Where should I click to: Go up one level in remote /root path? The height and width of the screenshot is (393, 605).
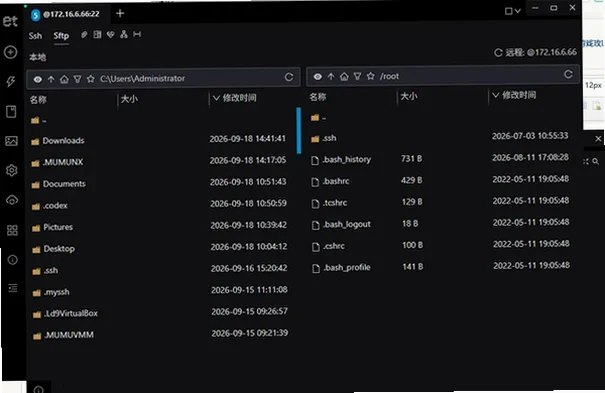[331, 76]
